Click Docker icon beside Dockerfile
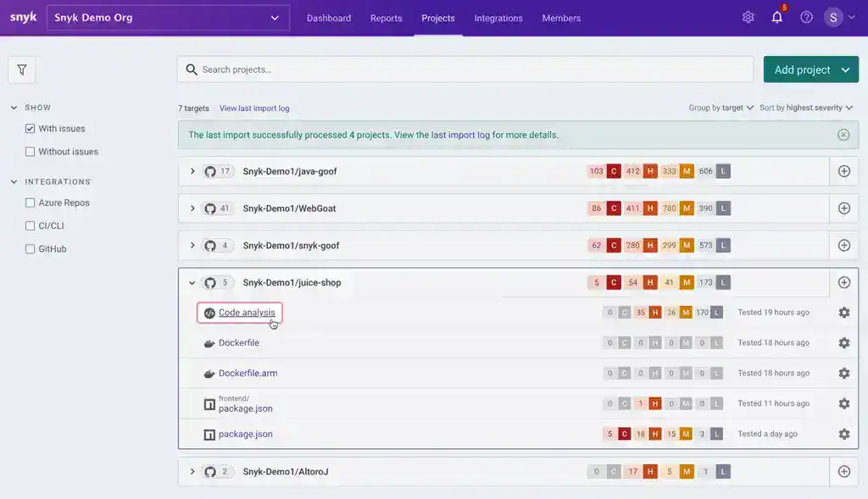Viewport: 868px width, 499px height. [x=209, y=344]
